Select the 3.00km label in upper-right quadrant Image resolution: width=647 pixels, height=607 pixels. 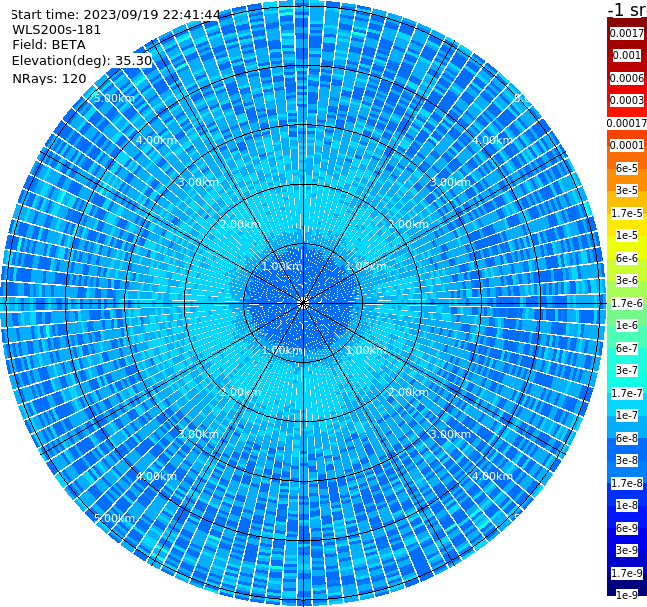450,182
